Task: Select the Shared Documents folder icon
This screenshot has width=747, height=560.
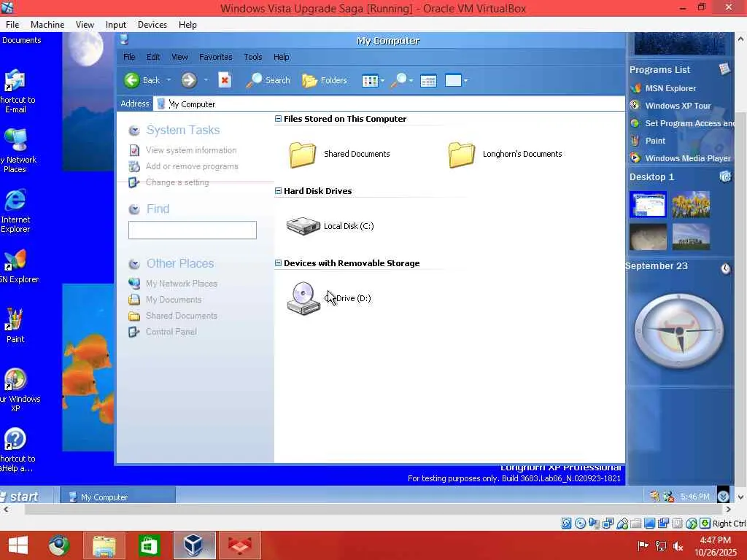Action: tap(303, 155)
